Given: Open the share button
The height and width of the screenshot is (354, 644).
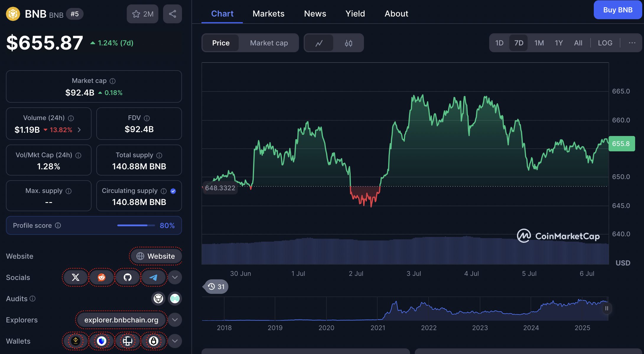Looking at the screenshot, I should [x=173, y=14].
